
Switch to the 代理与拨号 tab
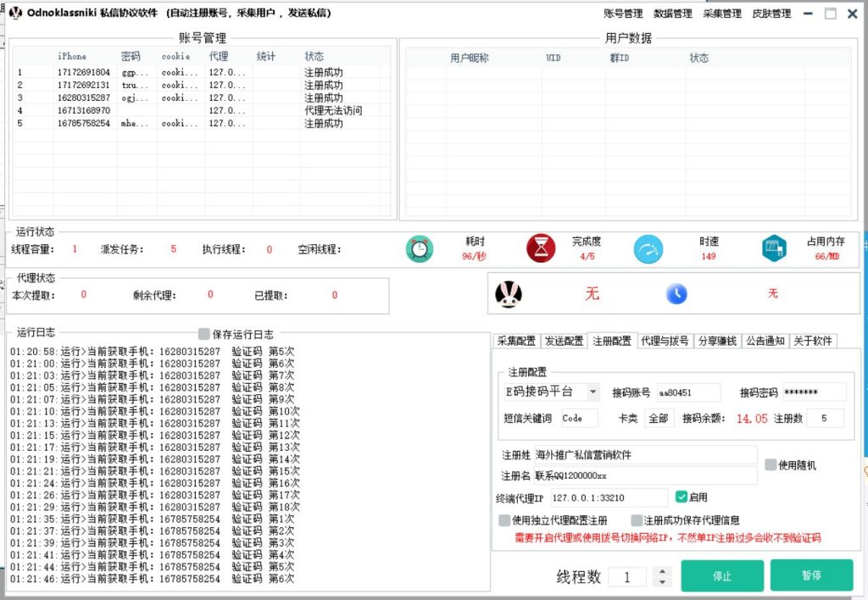point(666,339)
